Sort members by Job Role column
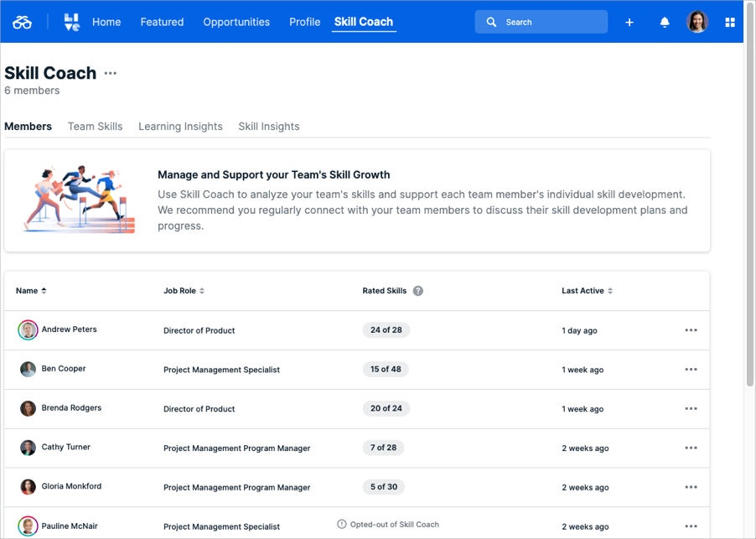 pos(184,291)
